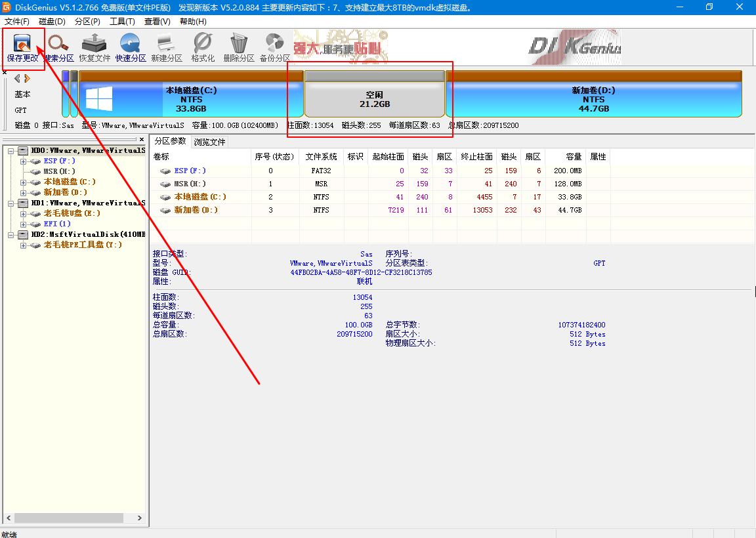This screenshot has width=756, height=538.
Task: Open the 工具(T) menu
Action: [122, 22]
